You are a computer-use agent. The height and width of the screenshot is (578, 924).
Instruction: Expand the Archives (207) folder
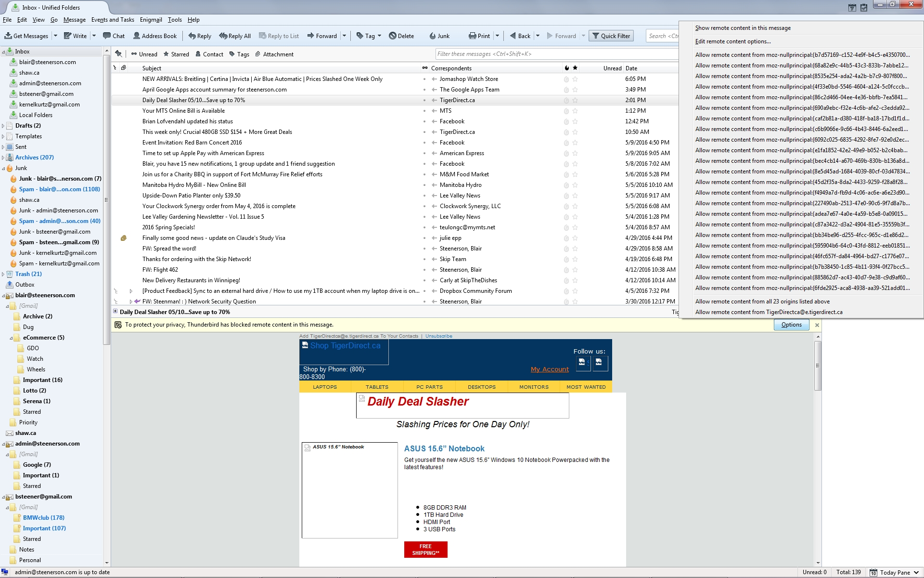coord(3,158)
